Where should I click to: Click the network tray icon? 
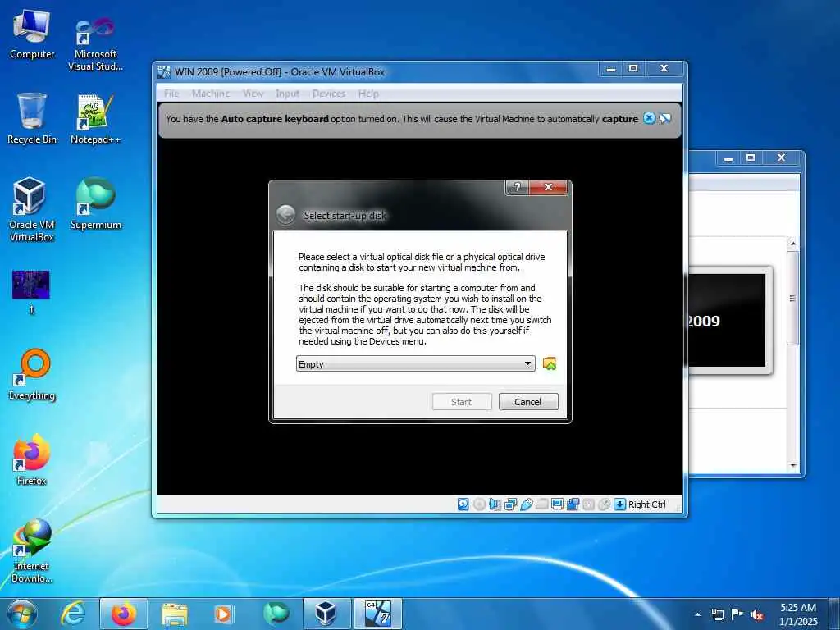[717, 614]
